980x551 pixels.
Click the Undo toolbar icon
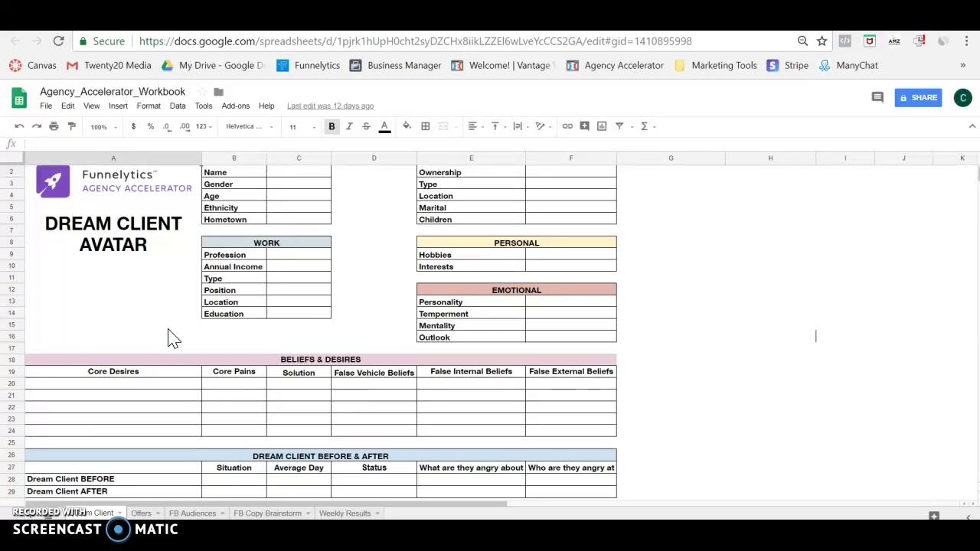19,126
